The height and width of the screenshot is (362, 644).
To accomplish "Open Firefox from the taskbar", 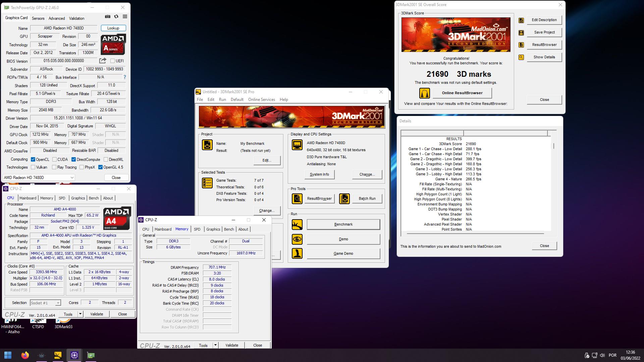I will 25,355.
